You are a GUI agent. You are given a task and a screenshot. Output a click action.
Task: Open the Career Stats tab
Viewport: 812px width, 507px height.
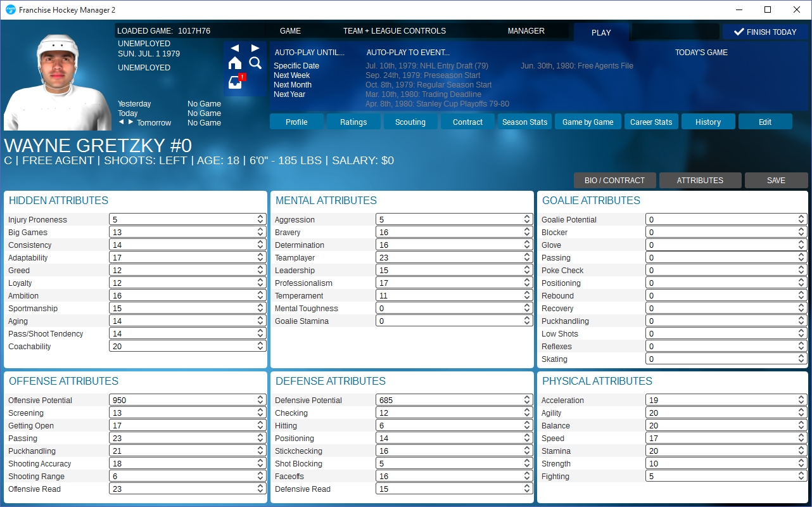pyautogui.click(x=651, y=122)
